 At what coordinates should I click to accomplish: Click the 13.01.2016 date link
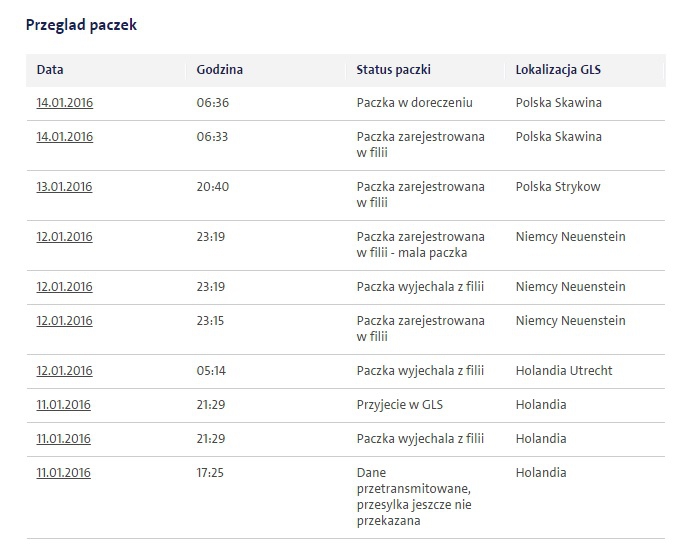64,187
